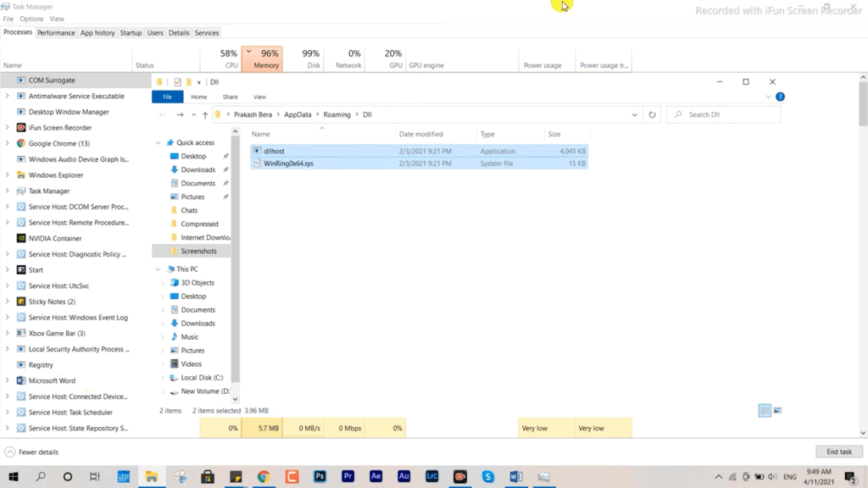Collapse Quick access tree node

click(x=159, y=142)
